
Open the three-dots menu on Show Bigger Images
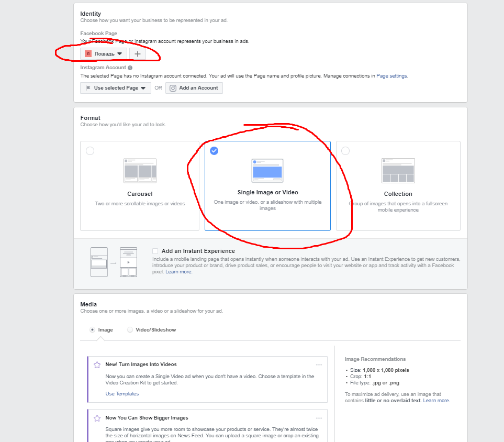point(319,418)
